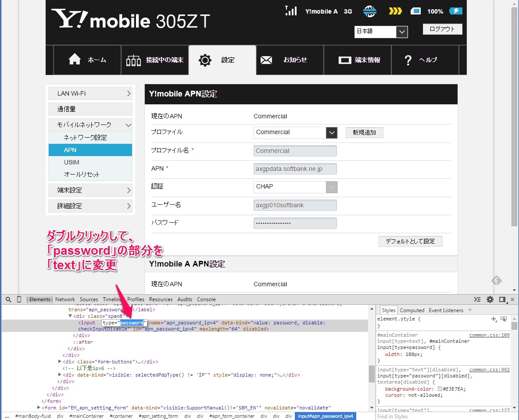The height and width of the screenshot is (420, 519).
Task: Open the 認証 CHAP dropdown
Action: [295, 187]
